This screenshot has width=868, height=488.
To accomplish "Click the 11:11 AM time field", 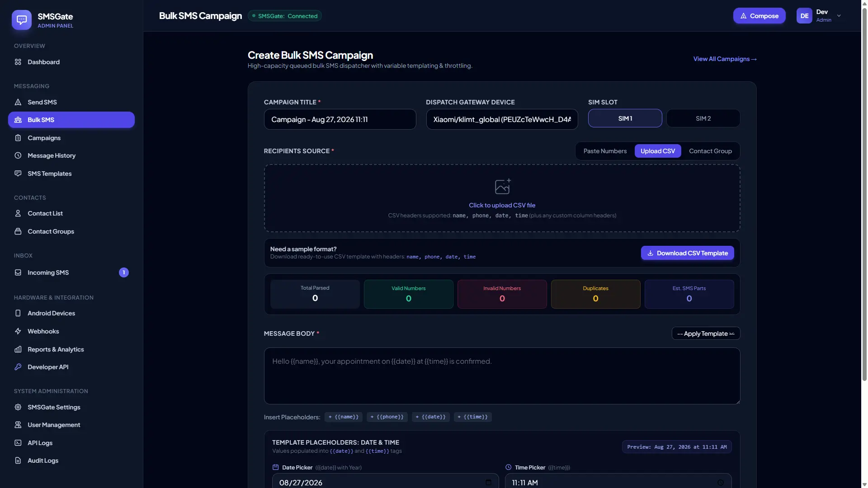I will tap(618, 481).
